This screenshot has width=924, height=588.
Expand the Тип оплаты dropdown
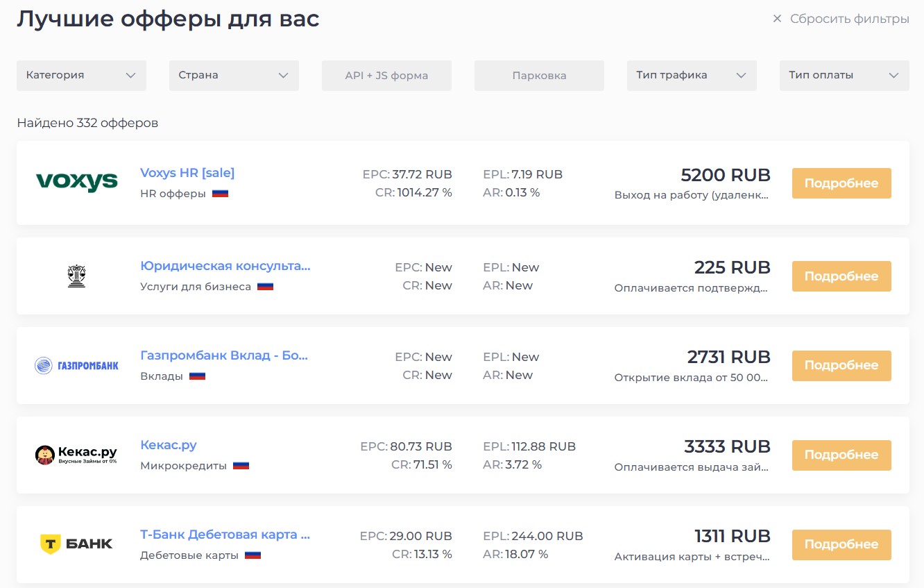pos(844,76)
